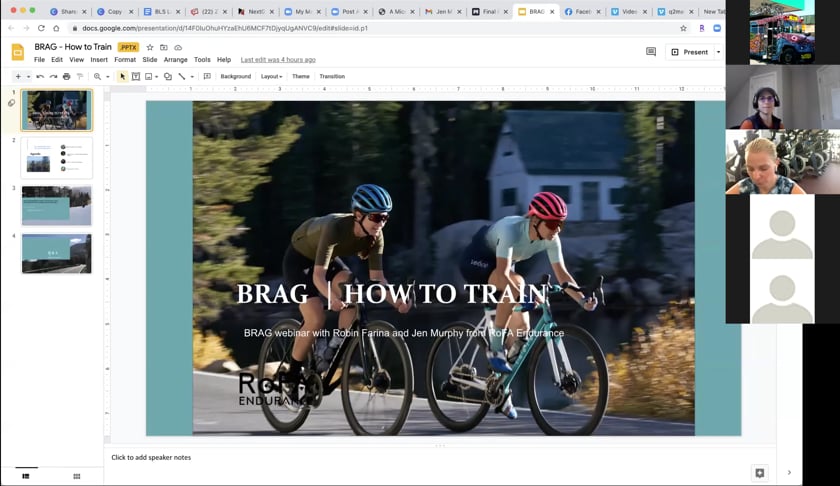Viewport: 840px width, 486px height.
Task: Click the Present button
Action: [690, 52]
